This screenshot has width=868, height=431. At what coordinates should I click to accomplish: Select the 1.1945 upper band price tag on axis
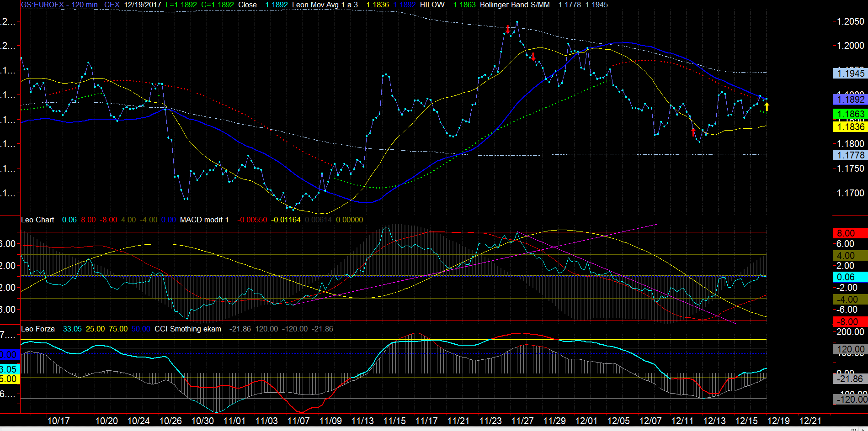click(x=850, y=73)
